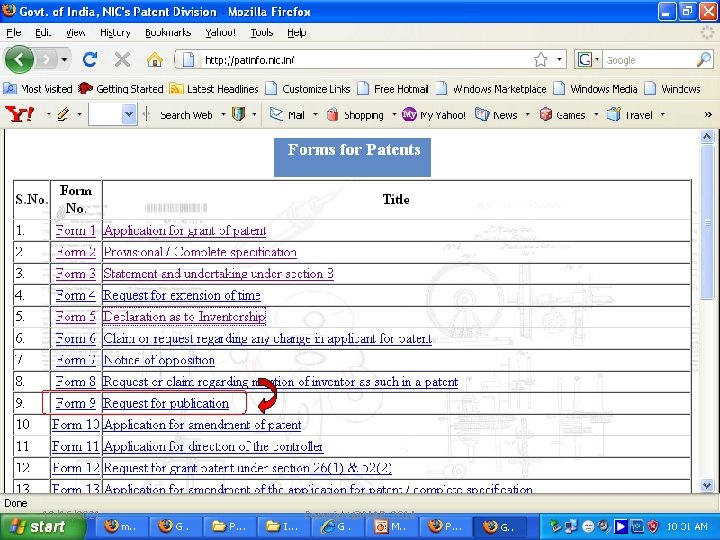Switch to the PowerPoint taskbar button
This screenshot has width=720, height=540.
[x=392, y=527]
